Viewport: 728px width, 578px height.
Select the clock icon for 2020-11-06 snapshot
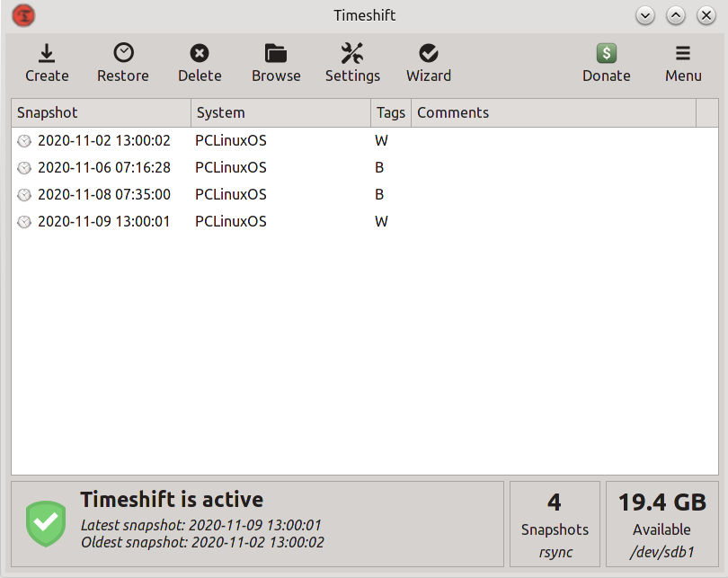click(x=24, y=167)
